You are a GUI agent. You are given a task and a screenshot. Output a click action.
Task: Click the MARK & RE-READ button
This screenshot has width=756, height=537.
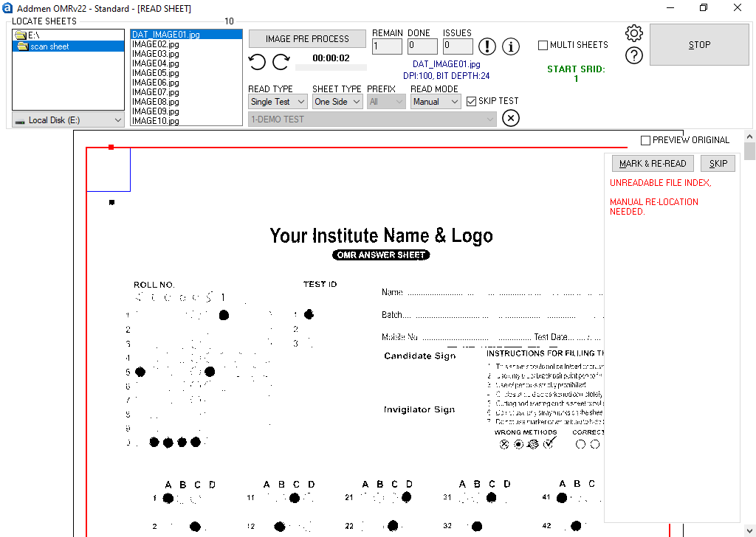click(653, 163)
